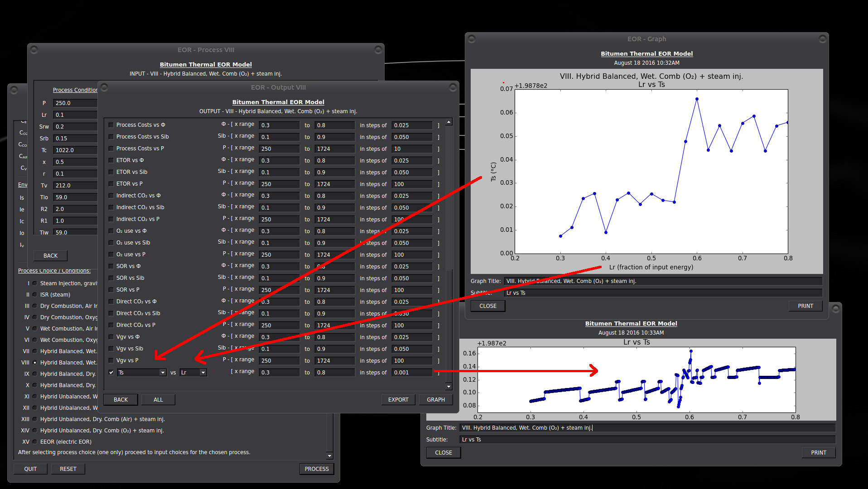Click the ALL button

point(158,400)
